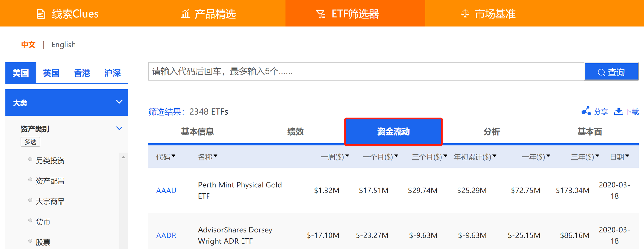Click the $1.32M one-week value
The height and width of the screenshot is (249, 644).
point(327,190)
